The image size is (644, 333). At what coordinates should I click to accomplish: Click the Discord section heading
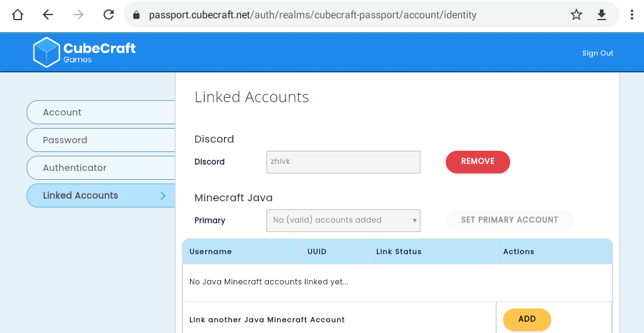coord(214,139)
